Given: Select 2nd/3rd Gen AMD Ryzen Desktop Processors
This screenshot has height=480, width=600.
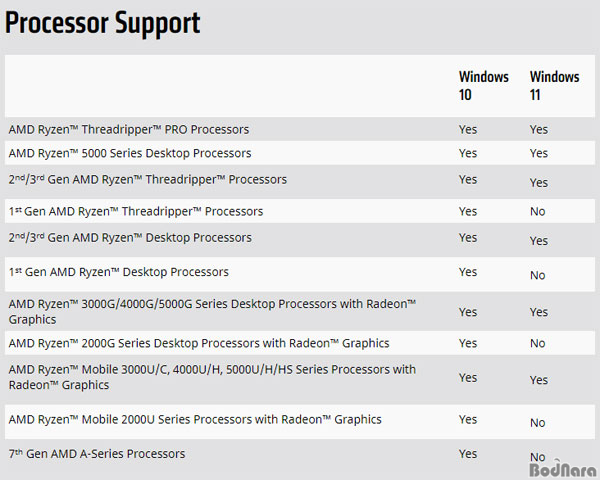Looking at the screenshot, I should pyautogui.click(x=130, y=238).
